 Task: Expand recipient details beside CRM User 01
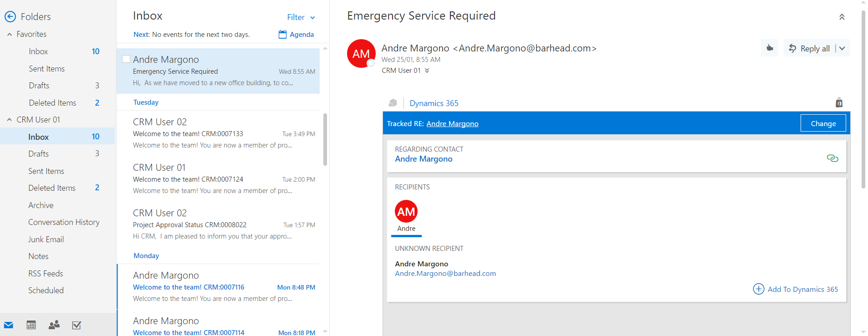427,71
